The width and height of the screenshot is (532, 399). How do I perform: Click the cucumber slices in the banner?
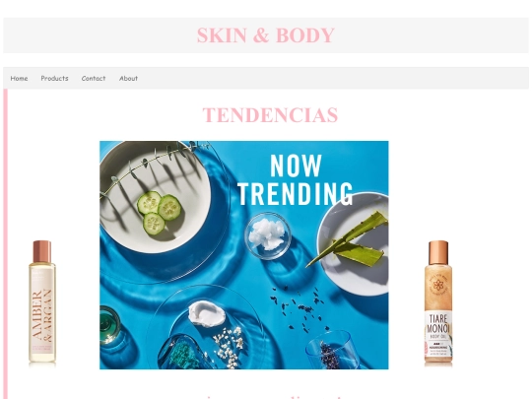(159, 213)
